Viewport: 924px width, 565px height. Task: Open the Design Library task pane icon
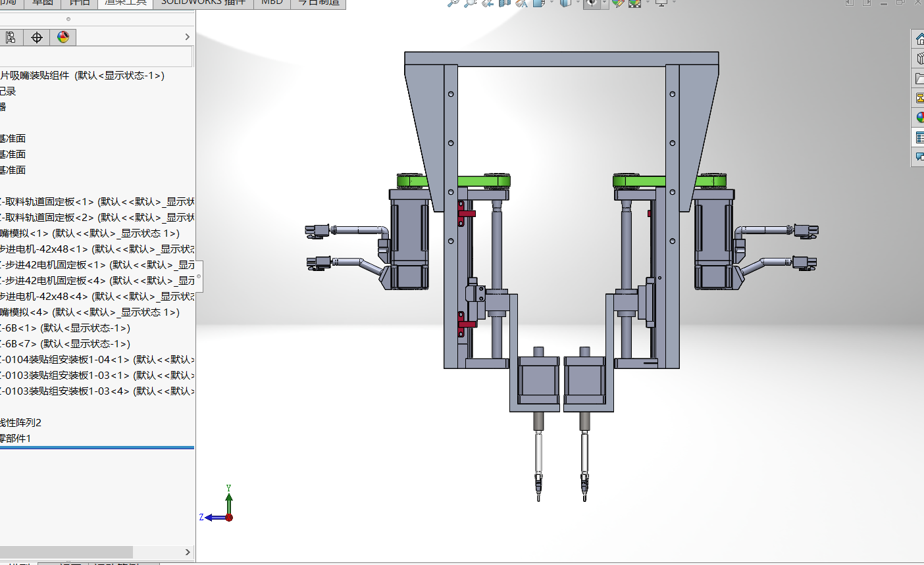point(919,59)
